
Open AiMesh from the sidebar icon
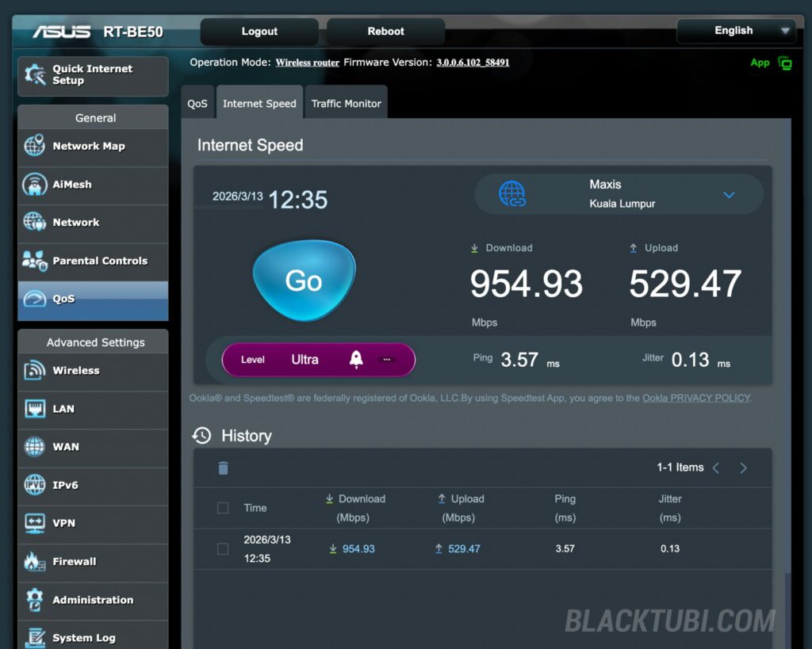[x=34, y=185]
